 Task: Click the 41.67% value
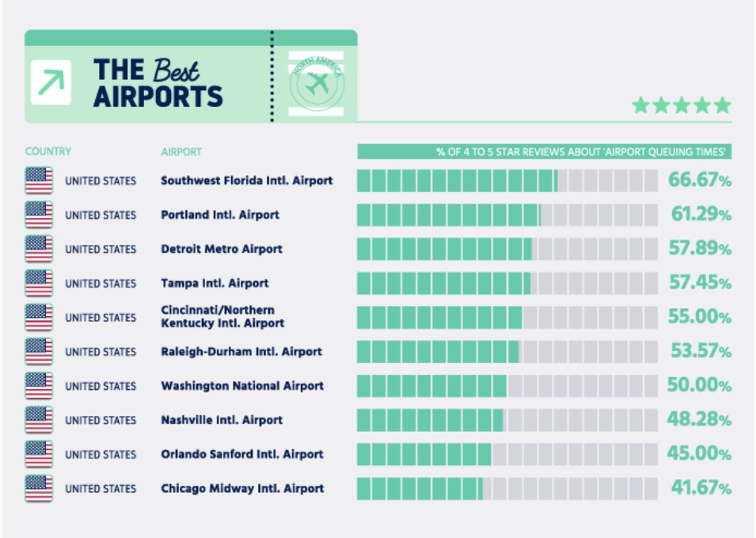point(701,488)
